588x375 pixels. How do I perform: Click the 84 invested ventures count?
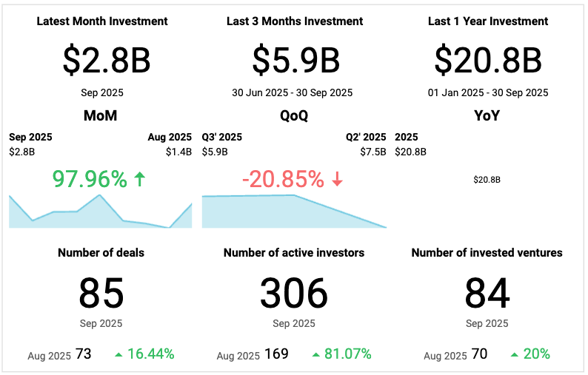tap(487, 294)
